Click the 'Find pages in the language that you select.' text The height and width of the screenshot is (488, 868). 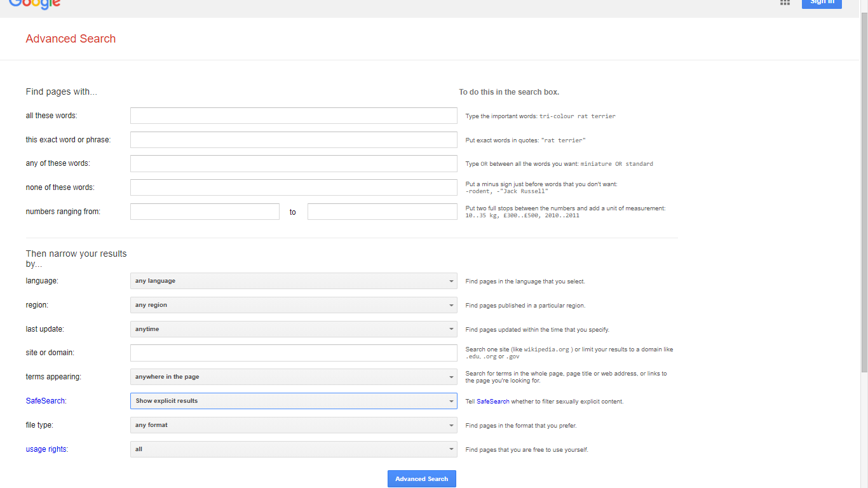[526, 281]
